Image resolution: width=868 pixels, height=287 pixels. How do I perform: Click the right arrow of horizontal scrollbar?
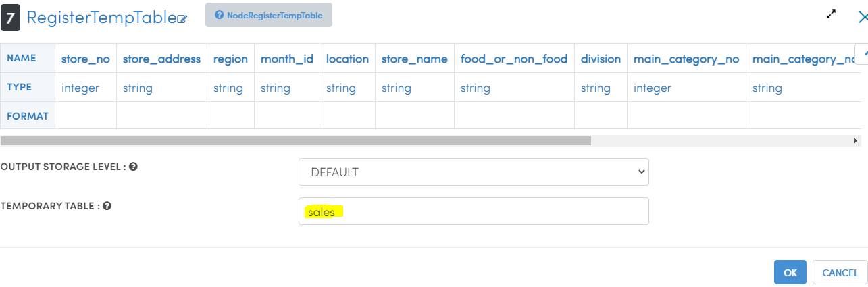(x=856, y=140)
